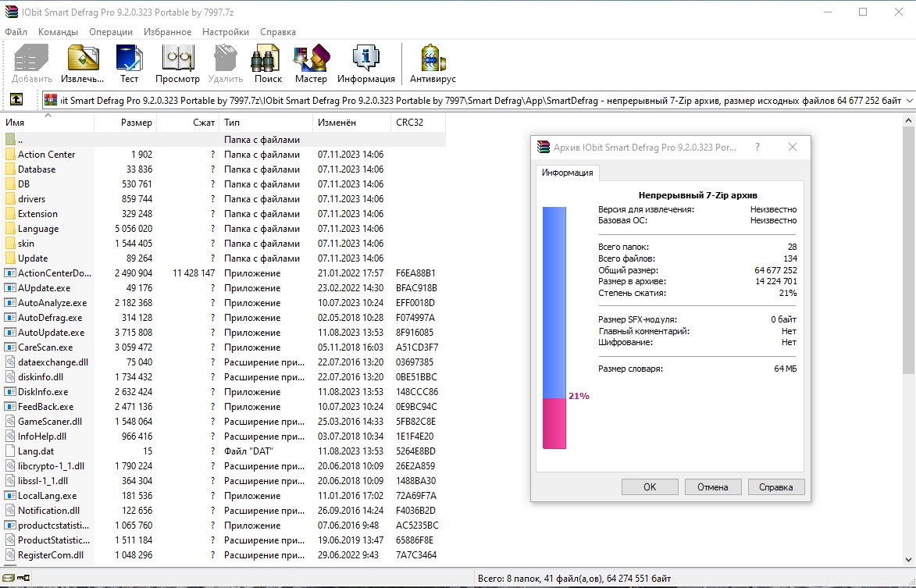
Task: Select the Информация tab in the dialog
Action: [567, 173]
